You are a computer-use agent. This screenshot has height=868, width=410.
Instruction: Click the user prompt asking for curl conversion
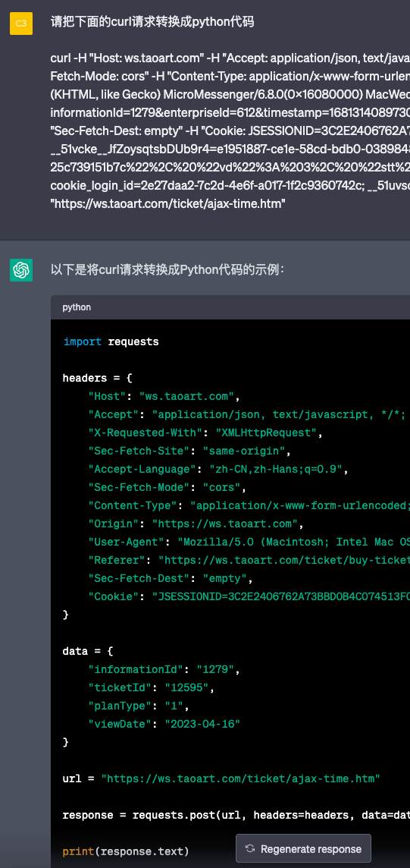(152, 22)
